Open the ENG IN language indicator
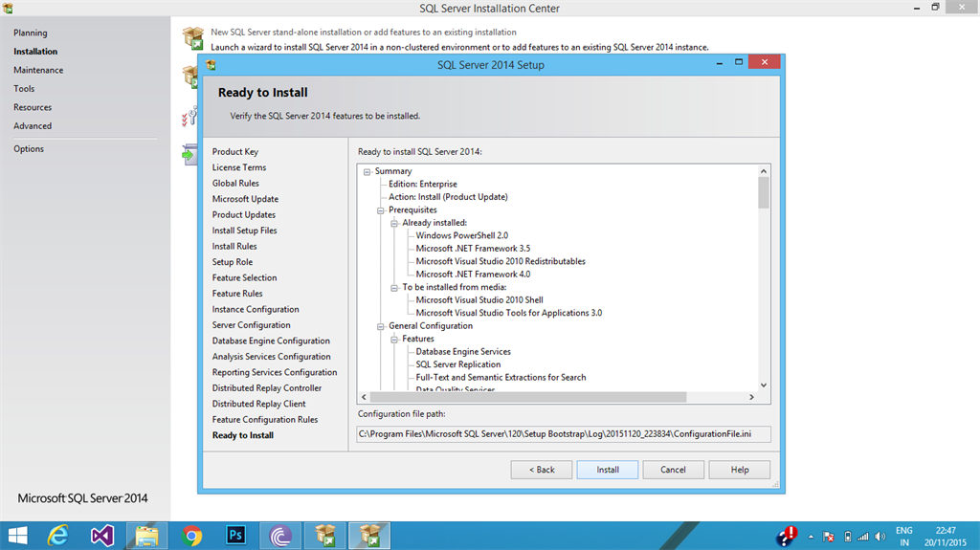Viewport: 980px width, 550px height. [903, 537]
